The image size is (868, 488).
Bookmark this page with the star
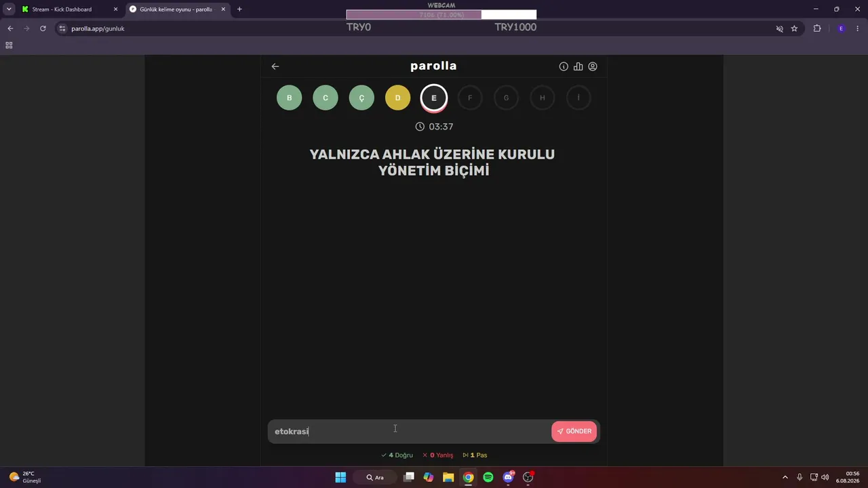tap(794, 28)
